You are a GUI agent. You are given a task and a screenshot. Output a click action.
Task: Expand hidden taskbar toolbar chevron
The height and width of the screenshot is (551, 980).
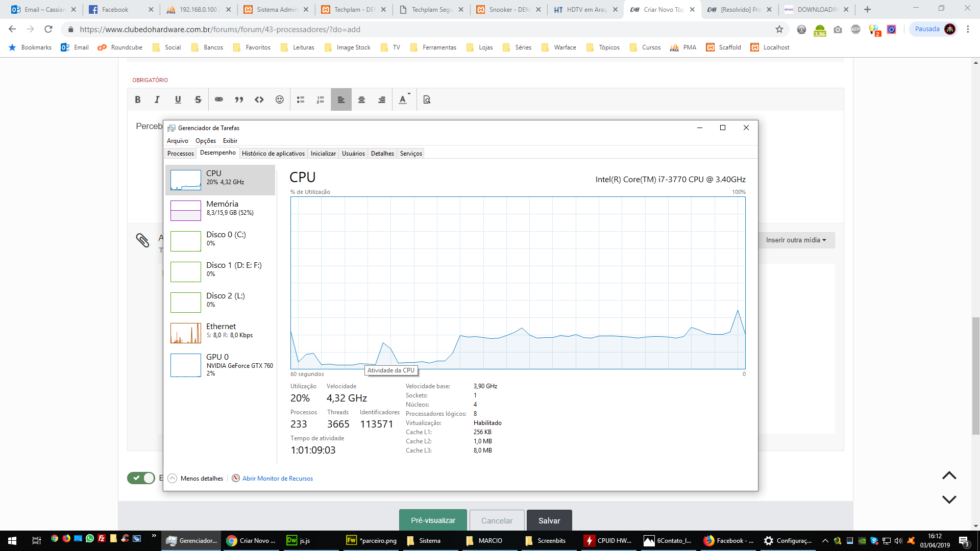[x=154, y=536]
